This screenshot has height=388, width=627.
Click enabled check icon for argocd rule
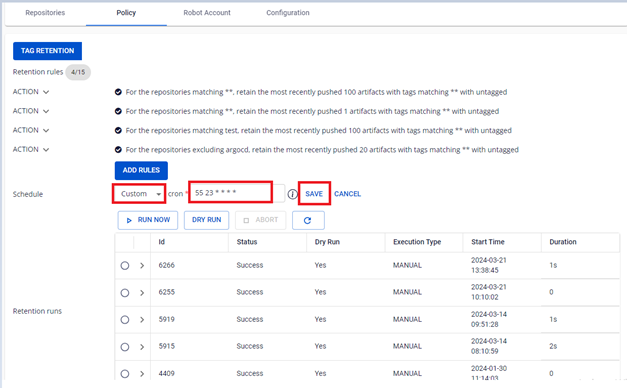point(118,150)
